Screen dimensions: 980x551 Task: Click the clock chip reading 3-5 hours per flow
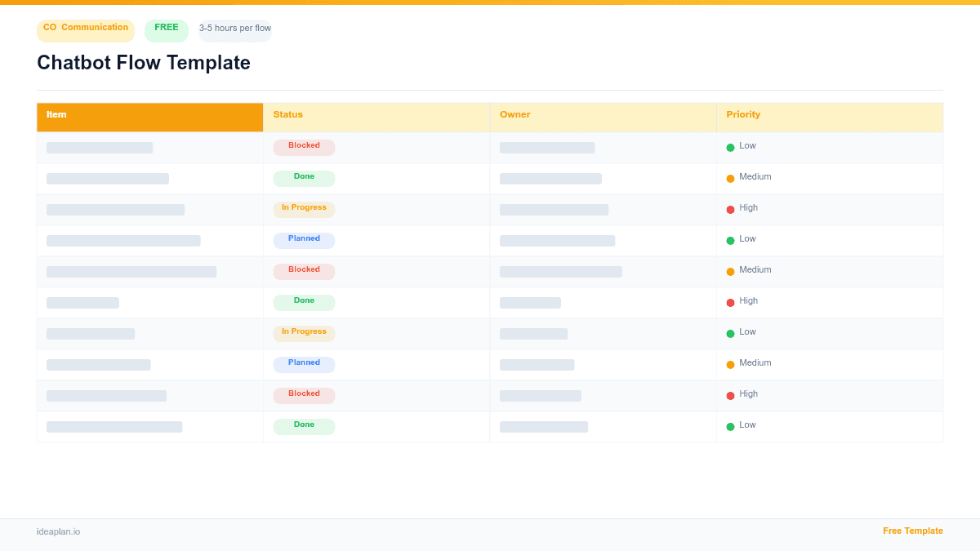point(234,29)
